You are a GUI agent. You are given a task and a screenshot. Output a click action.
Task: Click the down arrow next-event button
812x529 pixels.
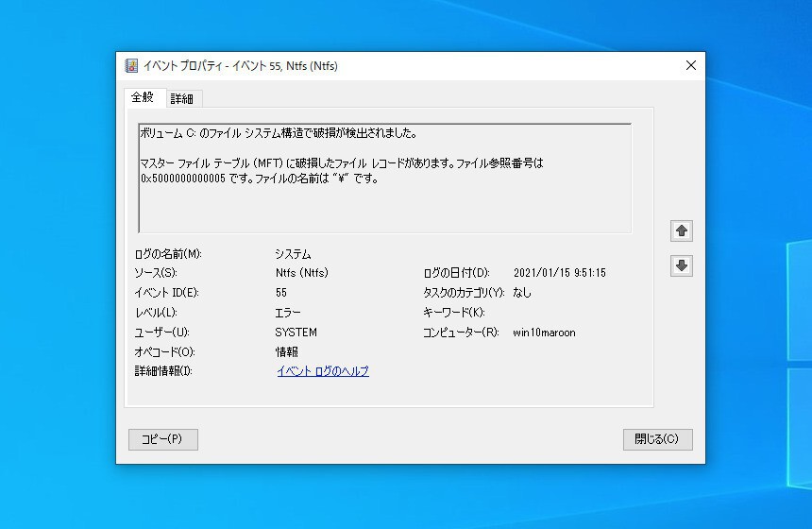point(682,265)
